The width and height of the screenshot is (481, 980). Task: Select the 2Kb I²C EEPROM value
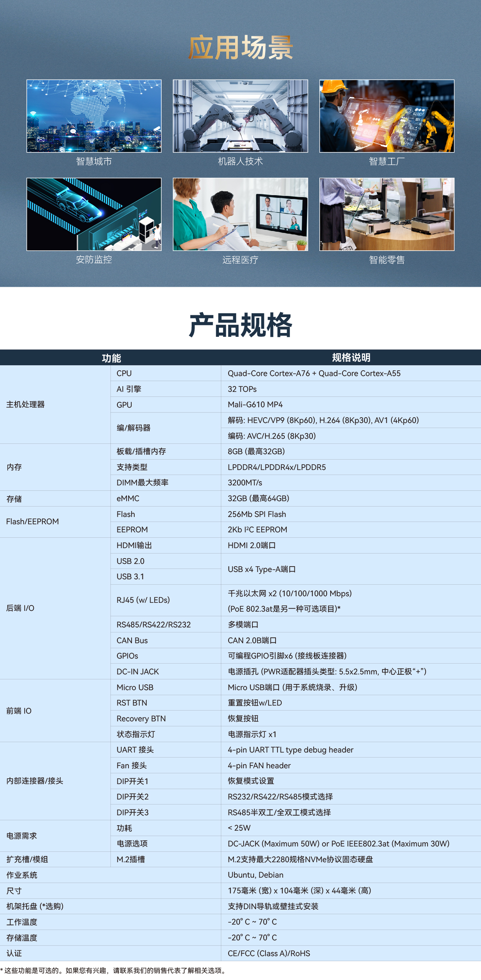click(257, 530)
